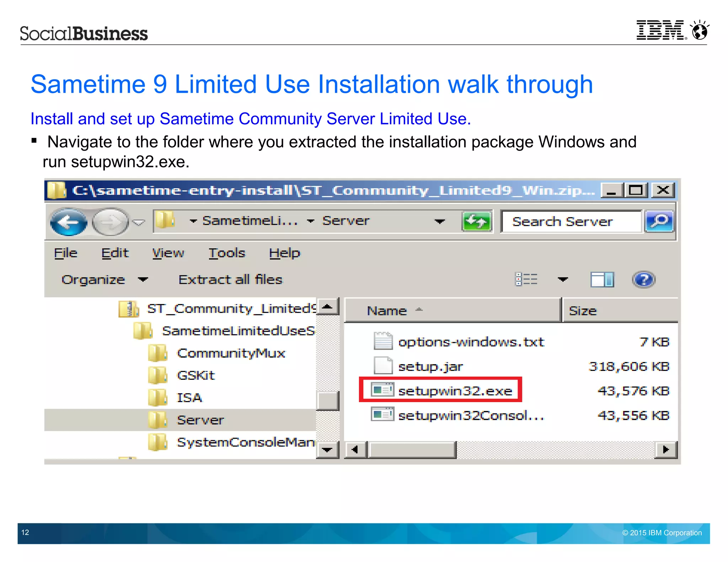Image resolution: width=728 pixels, height=562 pixels.
Task: Select the Server breadcrumb segment
Action: [346, 221]
